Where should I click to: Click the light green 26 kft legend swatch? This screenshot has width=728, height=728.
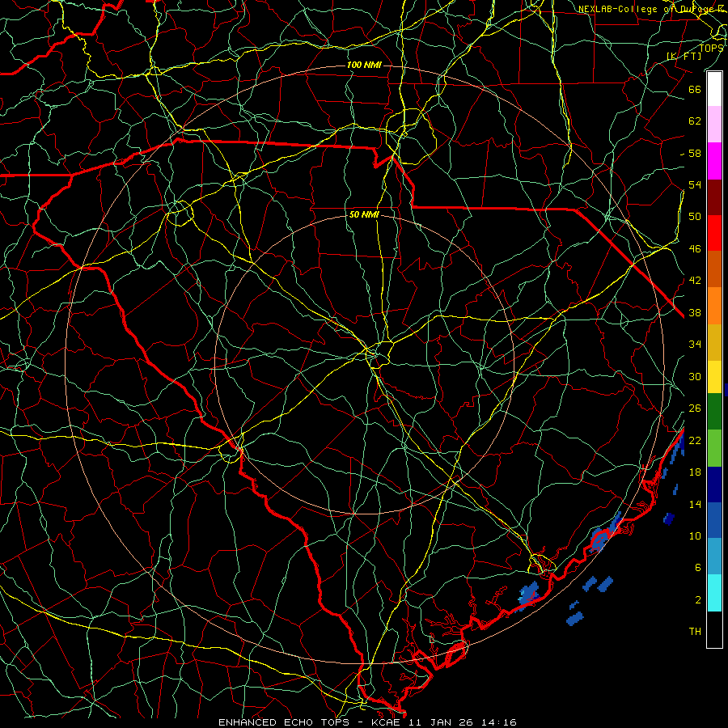[x=714, y=448]
